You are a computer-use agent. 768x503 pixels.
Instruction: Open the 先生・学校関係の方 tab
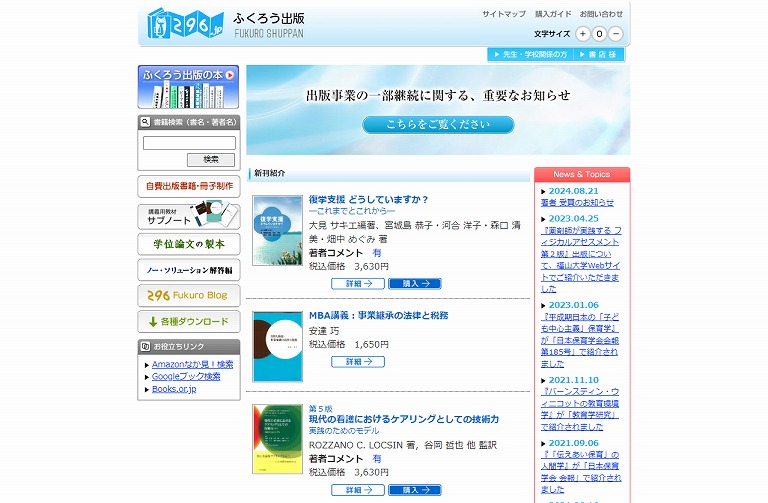(x=530, y=54)
